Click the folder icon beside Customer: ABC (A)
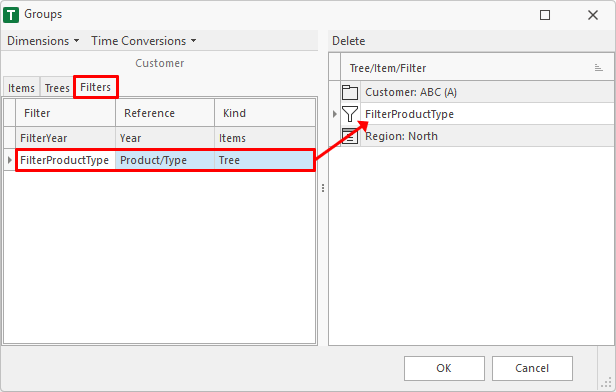Image resolution: width=616 pixels, height=392 pixels. tap(350, 93)
